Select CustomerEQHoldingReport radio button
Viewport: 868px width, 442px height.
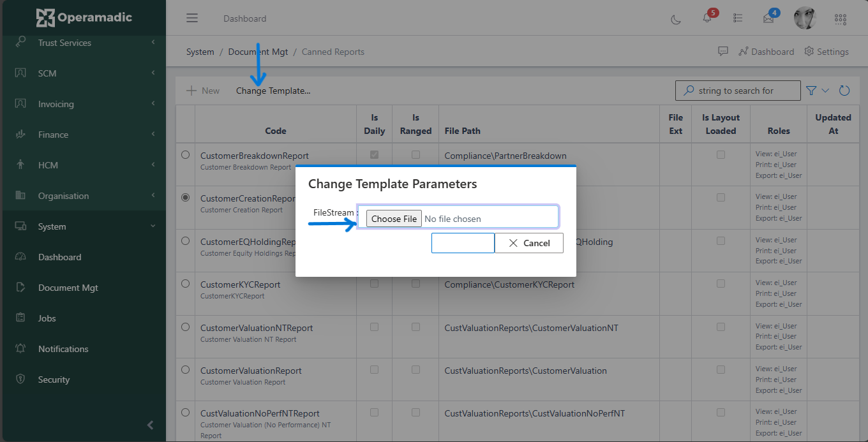tap(186, 241)
